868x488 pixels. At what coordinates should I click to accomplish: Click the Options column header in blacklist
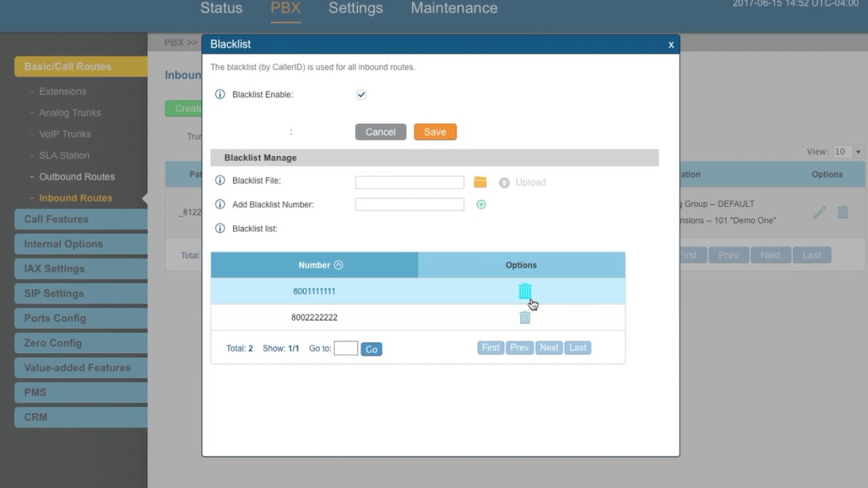[521, 265]
